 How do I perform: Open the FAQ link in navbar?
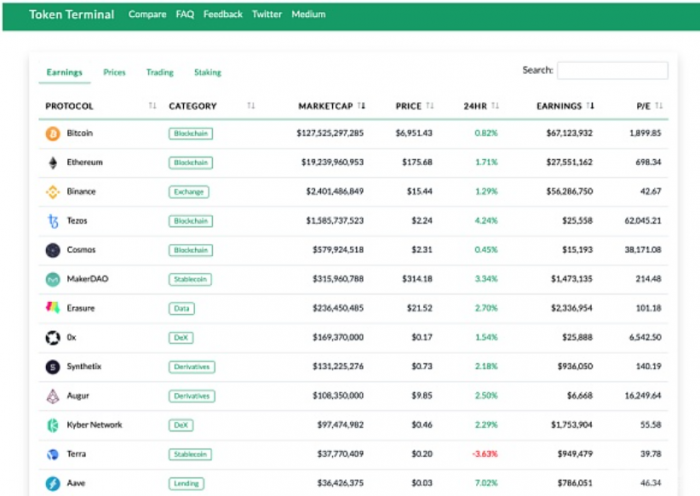click(x=185, y=14)
